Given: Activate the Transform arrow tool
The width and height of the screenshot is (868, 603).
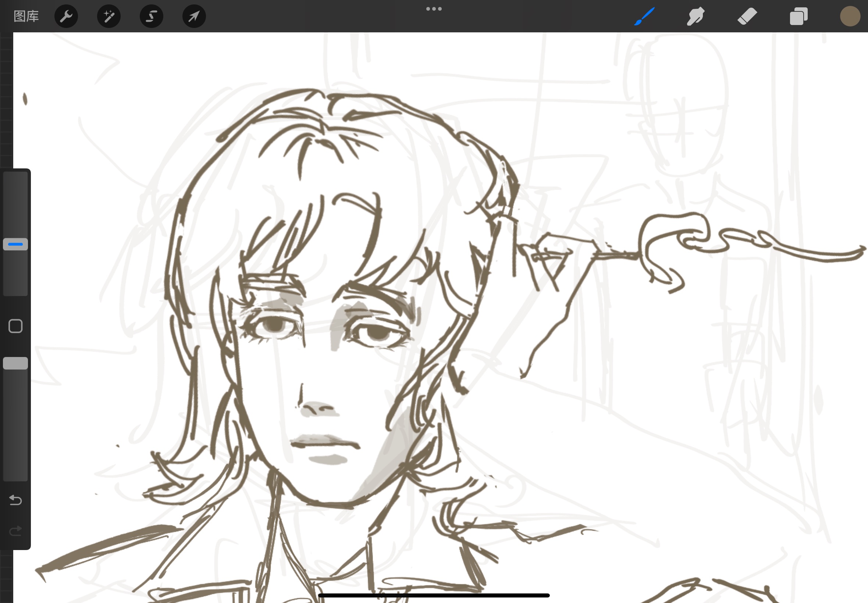Looking at the screenshot, I should pos(194,16).
